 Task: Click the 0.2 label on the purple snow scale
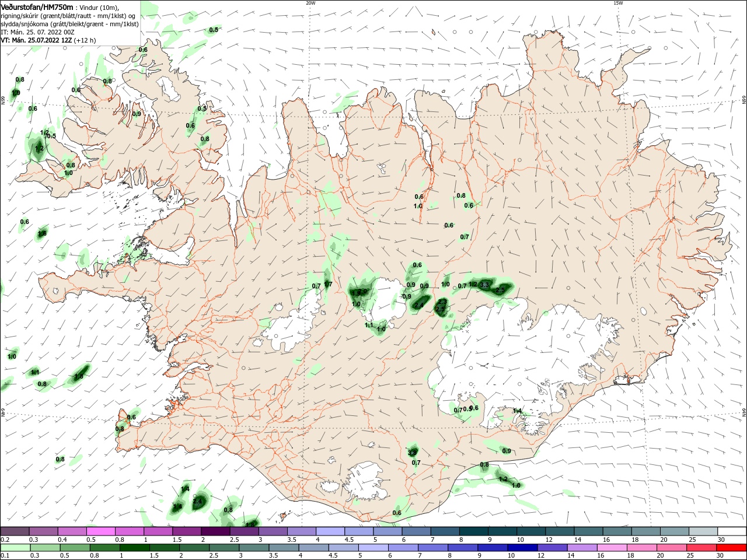pyautogui.click(x=5, y=540)
